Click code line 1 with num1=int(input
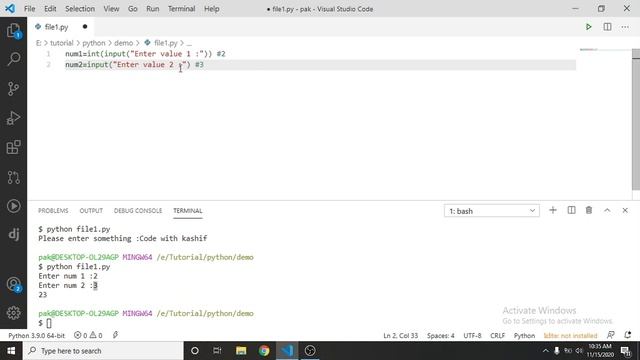The image size is (640, 360). [x=145, y=54]
